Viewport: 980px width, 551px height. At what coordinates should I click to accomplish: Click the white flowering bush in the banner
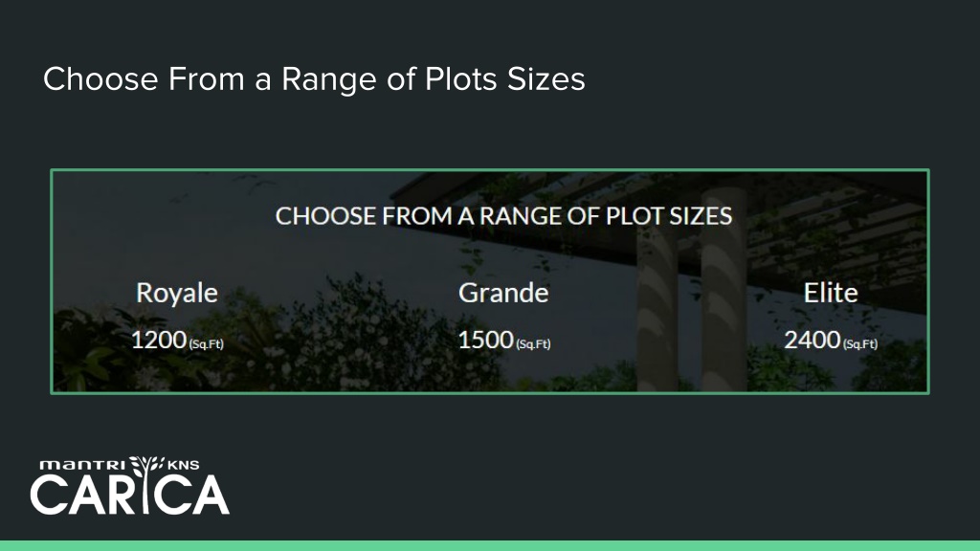click(350, 338)
